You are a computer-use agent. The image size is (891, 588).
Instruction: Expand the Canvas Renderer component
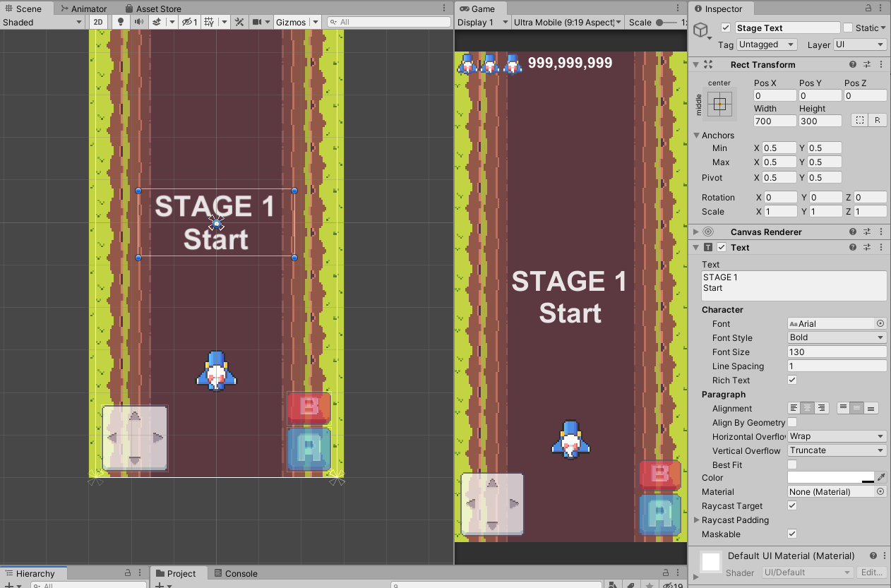tap(695, 232)
